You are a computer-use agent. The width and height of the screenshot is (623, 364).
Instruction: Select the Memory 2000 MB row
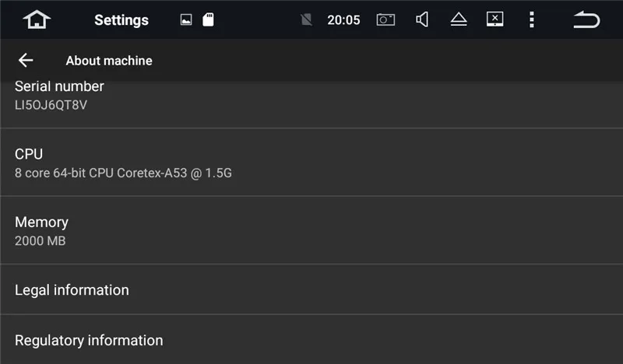click(311, 230)
